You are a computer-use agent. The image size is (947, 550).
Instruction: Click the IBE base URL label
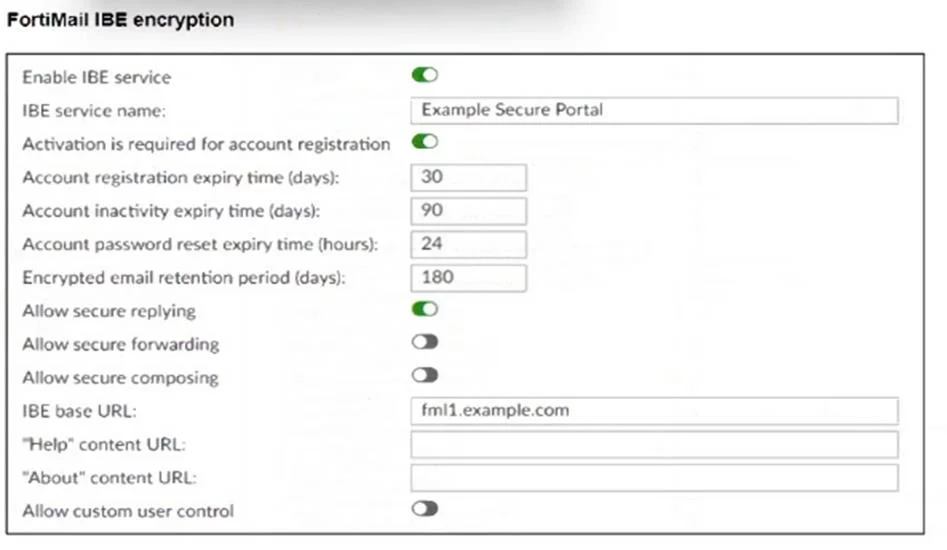click(80, 411)
